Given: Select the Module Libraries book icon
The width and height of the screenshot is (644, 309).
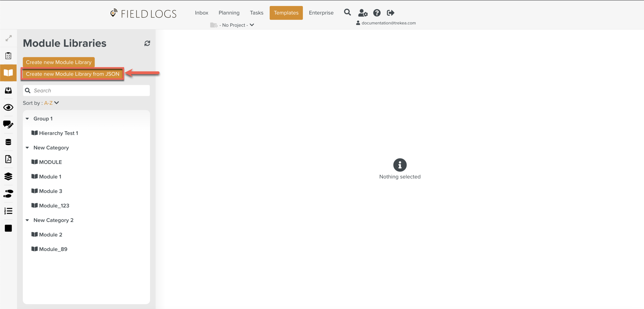Looking at the screenshot, I should 8,73.
